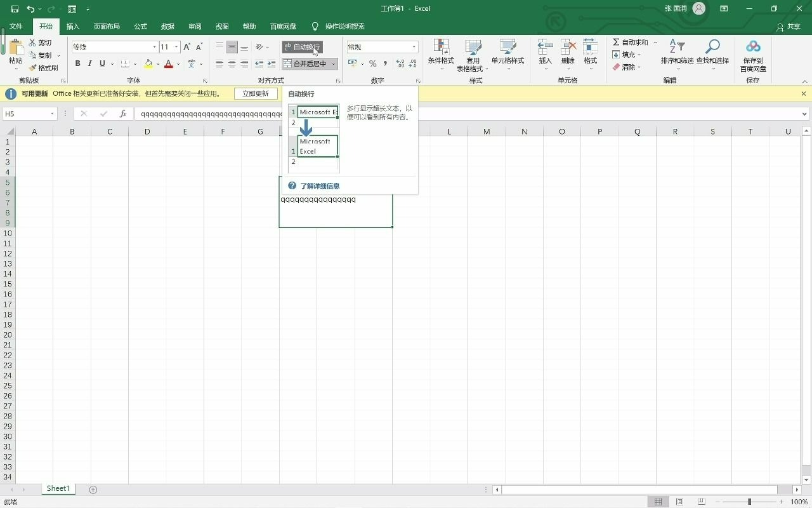Screen dimensions: 812x508
Task: Click the accounting number format icon
Action: [353, 63]
